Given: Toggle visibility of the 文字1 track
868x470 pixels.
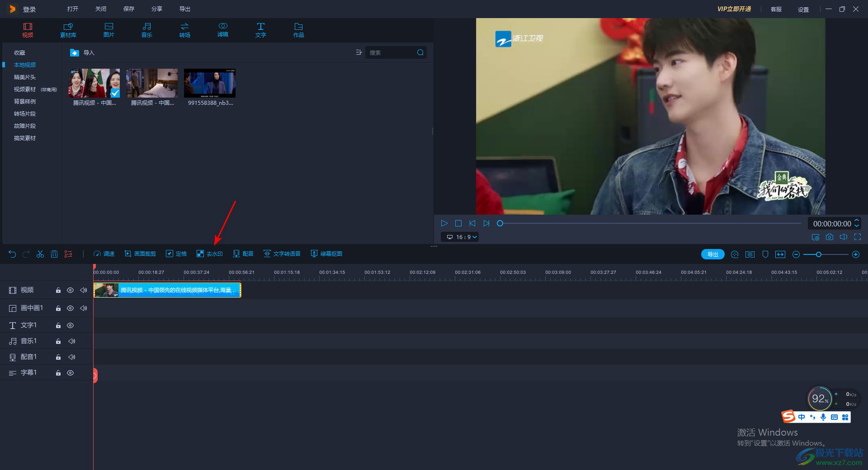Looking at the screenshot, I should [x=71, y=325].
